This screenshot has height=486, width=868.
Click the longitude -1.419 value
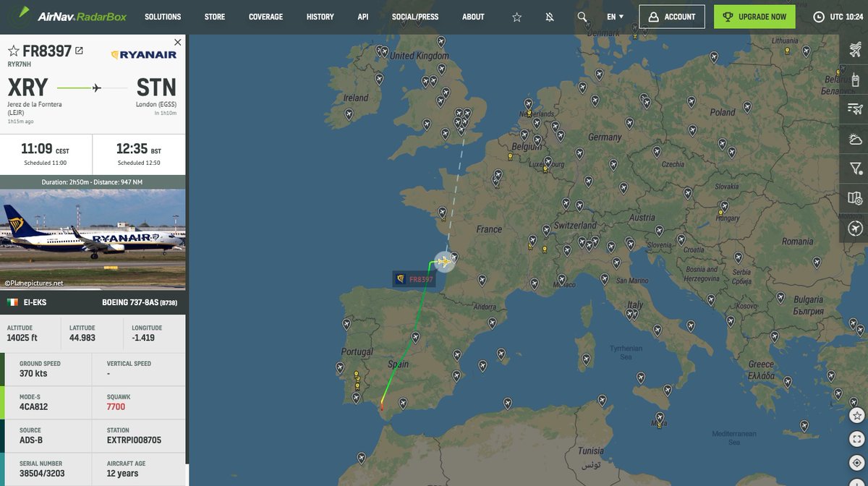[143, 338]
